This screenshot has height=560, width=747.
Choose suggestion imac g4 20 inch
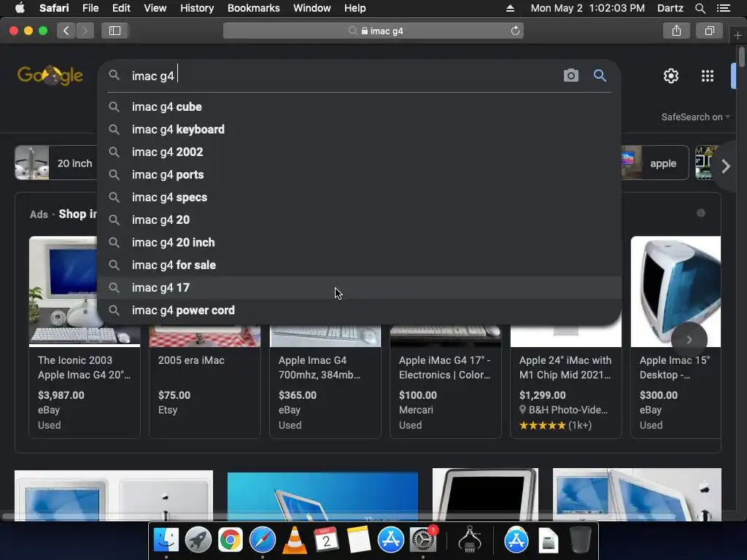point(359,242)
